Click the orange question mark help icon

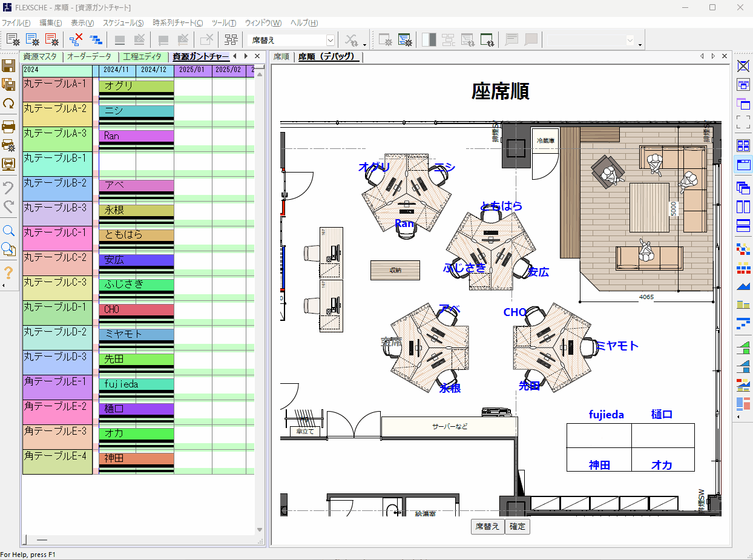[8, 272]
